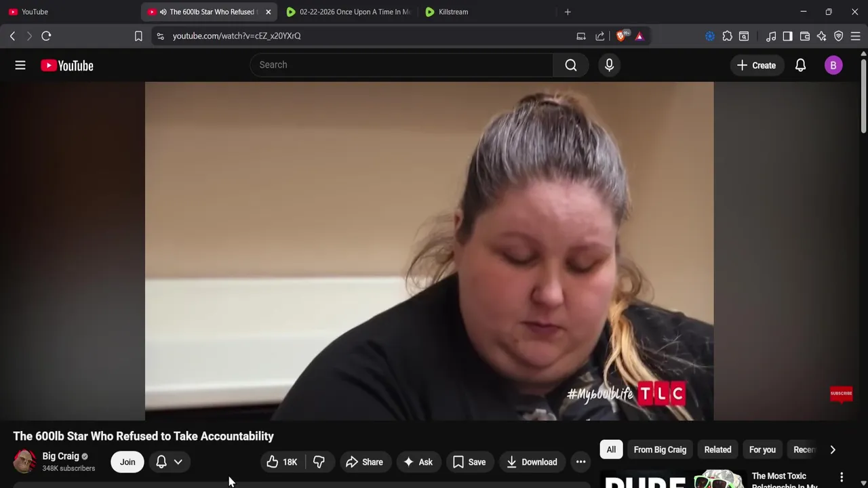Join the Big Craig channel

click(x=127, y=462)
